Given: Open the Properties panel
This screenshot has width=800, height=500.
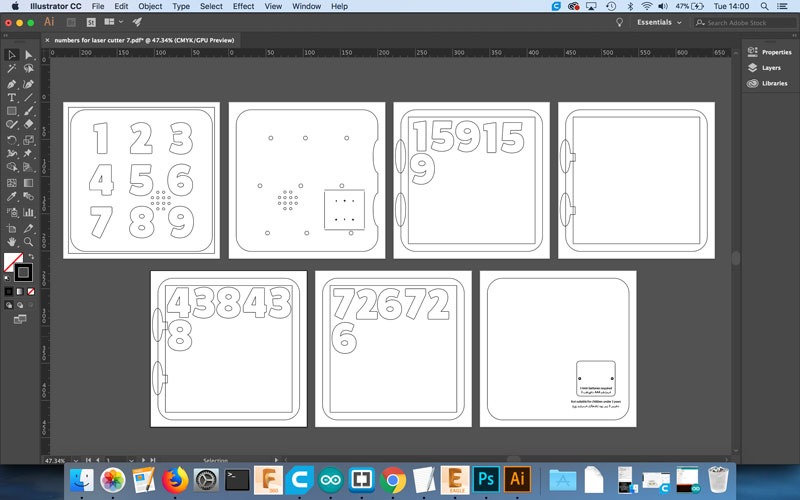Looking at the screenshot, I should pyautogui.click(x=770, y=52).
